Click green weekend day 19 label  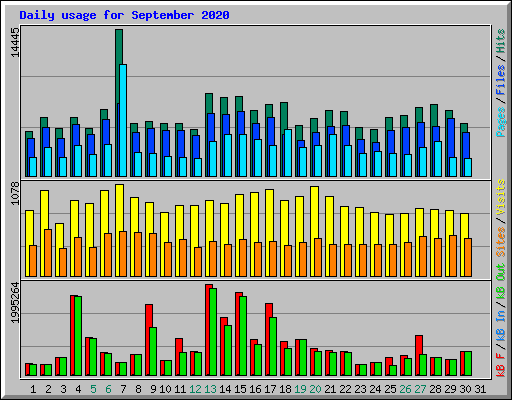click(300, 389)
